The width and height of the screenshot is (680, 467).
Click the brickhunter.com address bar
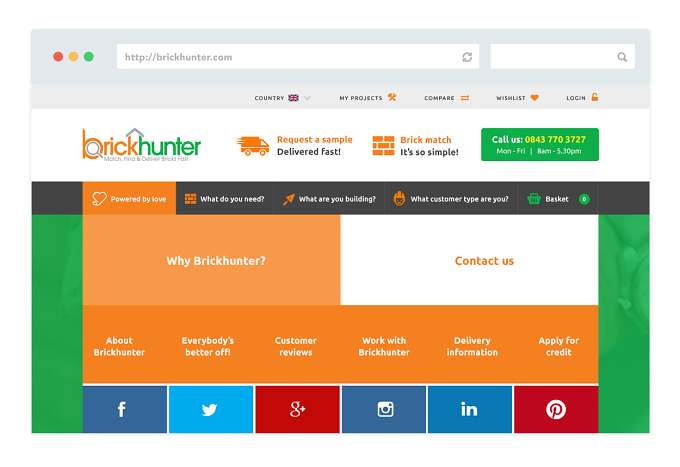tap(298, 56)
